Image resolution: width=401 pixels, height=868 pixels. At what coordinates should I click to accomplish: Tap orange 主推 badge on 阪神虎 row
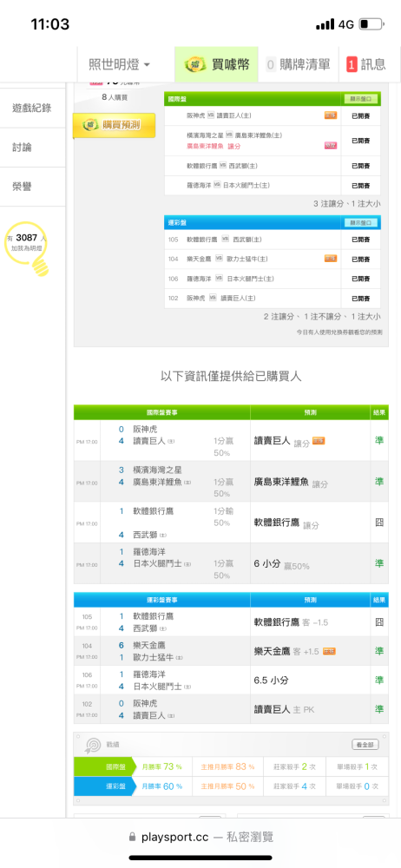click(330, 115)
